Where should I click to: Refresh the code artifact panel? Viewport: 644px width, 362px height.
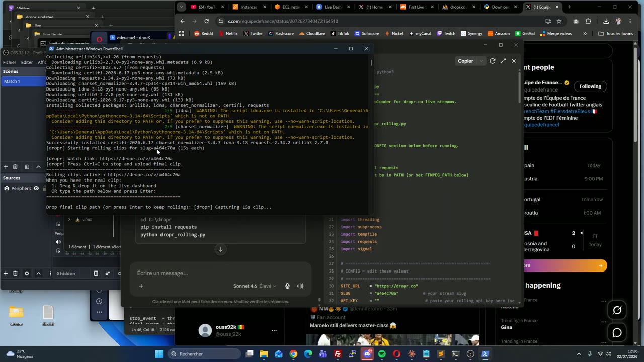pos(493,61)
